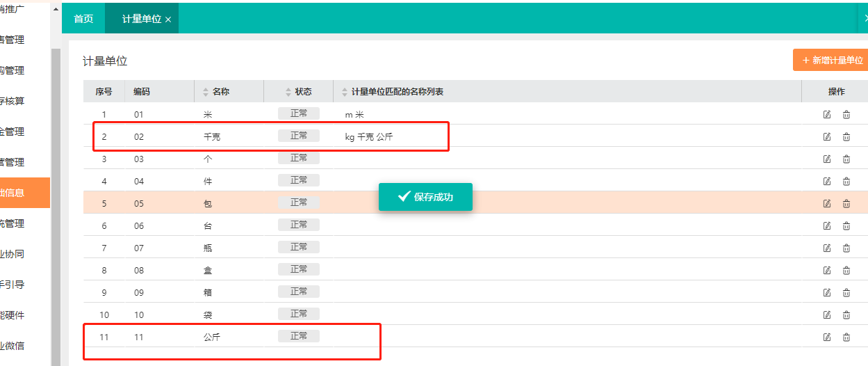Click 正常 status in 千克 row

coord(299,136)
